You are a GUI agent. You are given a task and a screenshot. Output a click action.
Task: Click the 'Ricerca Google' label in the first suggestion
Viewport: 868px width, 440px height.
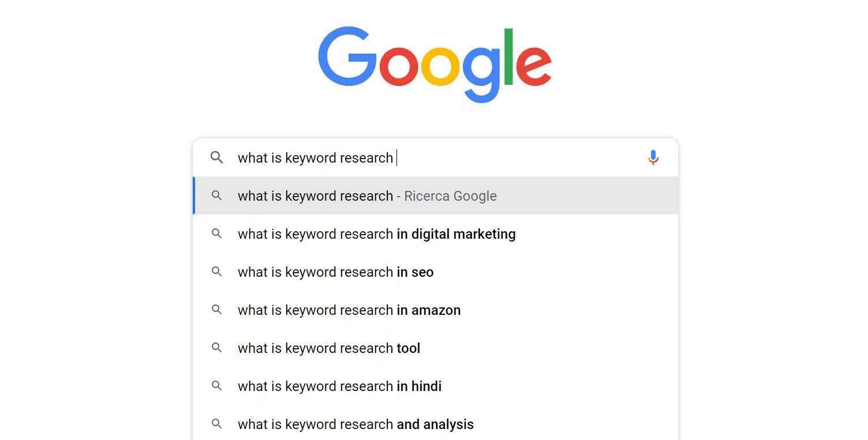pyautogui.click(x=450, y=196)
